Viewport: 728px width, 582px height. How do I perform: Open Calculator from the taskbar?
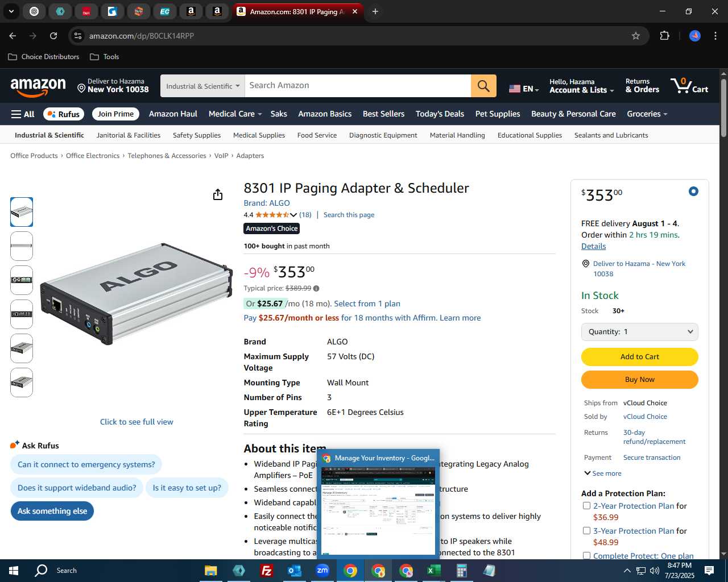461,571
